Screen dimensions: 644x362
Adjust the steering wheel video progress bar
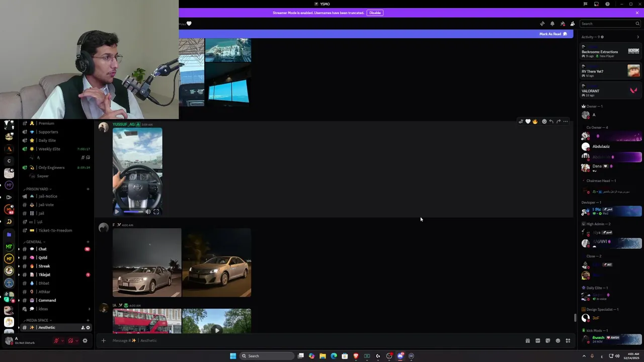pyautogui.click(x=133, y=212)
